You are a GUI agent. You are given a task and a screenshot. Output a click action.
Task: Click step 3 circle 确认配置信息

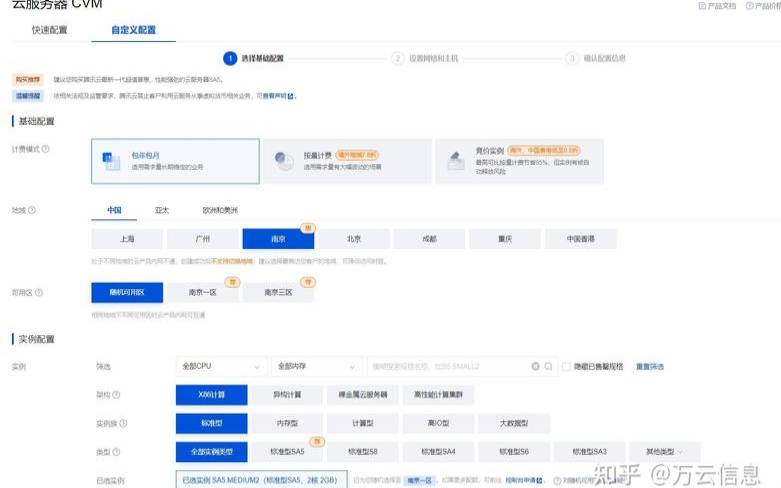(x=572, y=58)
